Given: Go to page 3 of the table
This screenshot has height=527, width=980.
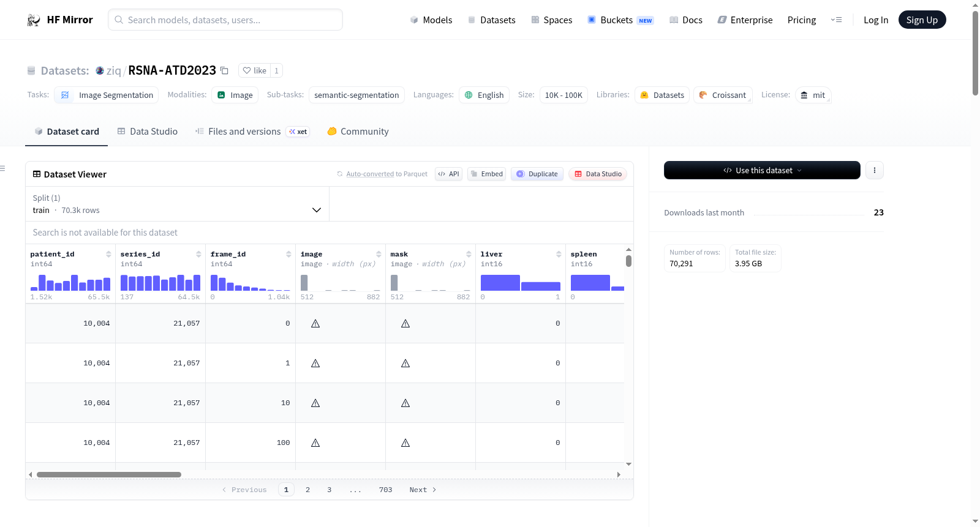Looking at the screenshot, I should (329, 490).
